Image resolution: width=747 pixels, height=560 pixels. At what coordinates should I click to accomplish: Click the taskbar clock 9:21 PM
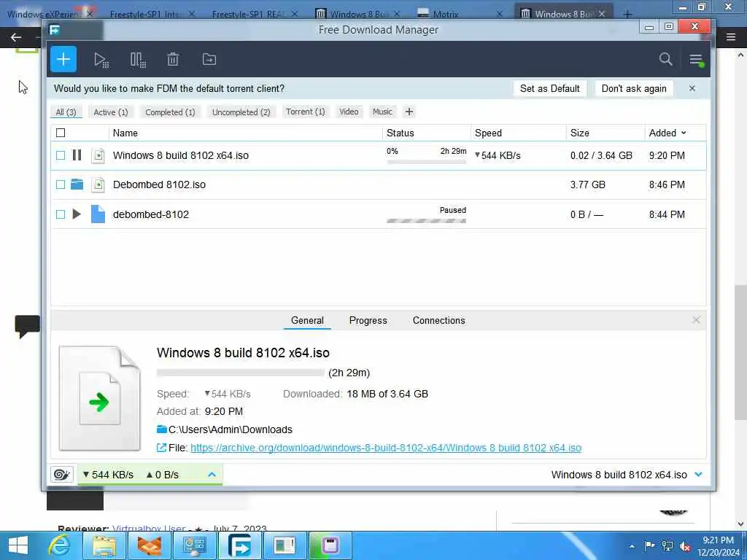click(x=719, y=540)
